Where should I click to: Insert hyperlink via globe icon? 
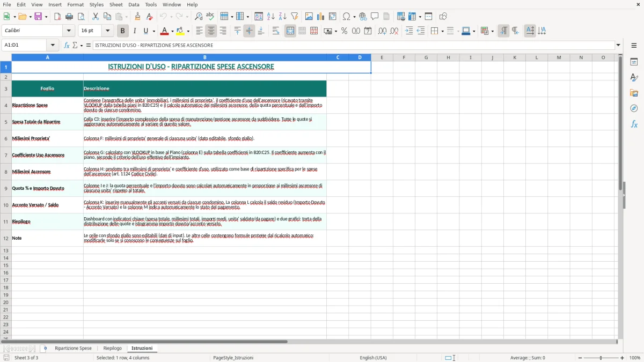click(x=363, y=17)
